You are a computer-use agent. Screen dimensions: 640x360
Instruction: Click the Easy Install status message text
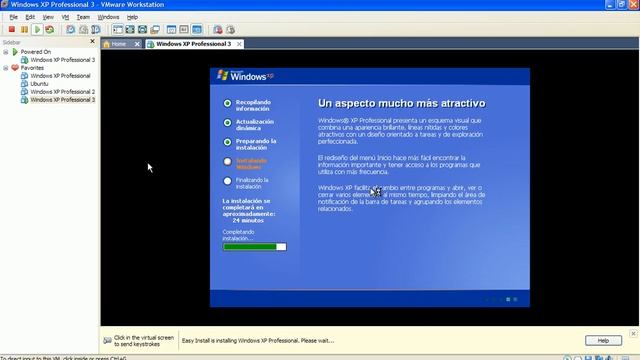(258, 340)
